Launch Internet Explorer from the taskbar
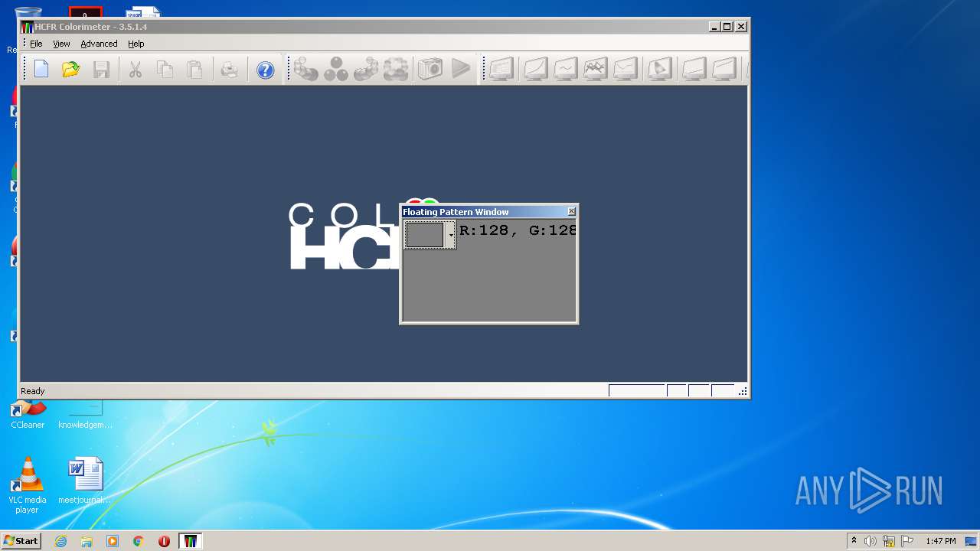980x551 pixels. 60,541
